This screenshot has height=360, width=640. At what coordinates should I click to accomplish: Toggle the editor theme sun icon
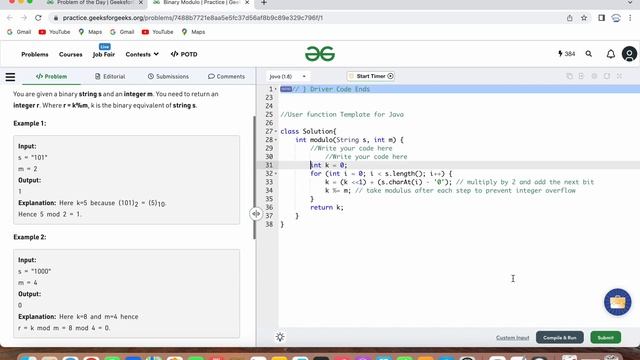tap(280, 337)
